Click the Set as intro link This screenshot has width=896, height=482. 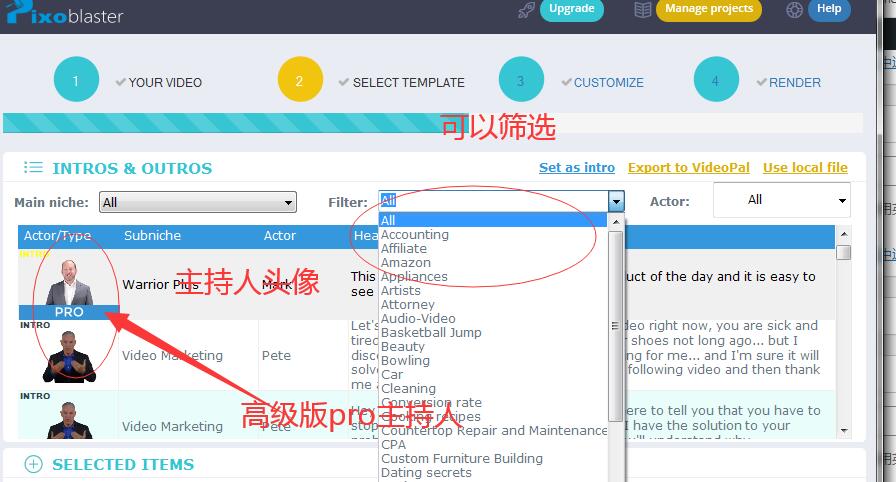click(576, 168)
